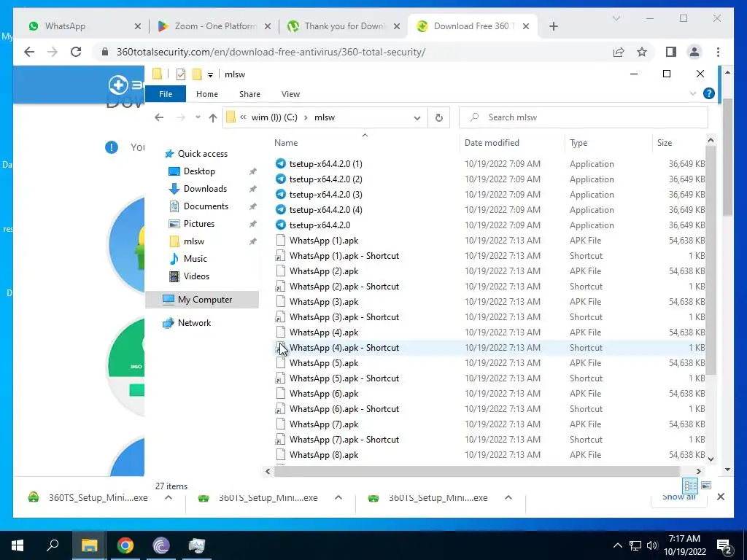Expand the Explorer ribbon chevron
747x560 pixels.
693,94
